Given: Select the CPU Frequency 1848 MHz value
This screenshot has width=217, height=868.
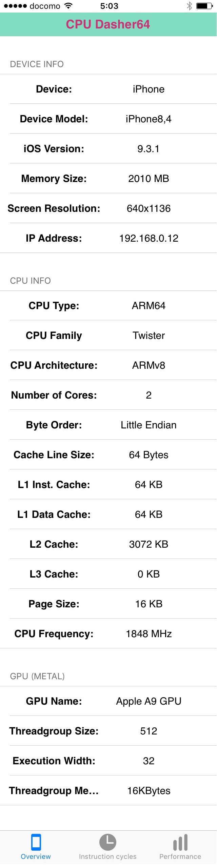Looking at the screenshot, I should tap(149, 634).
